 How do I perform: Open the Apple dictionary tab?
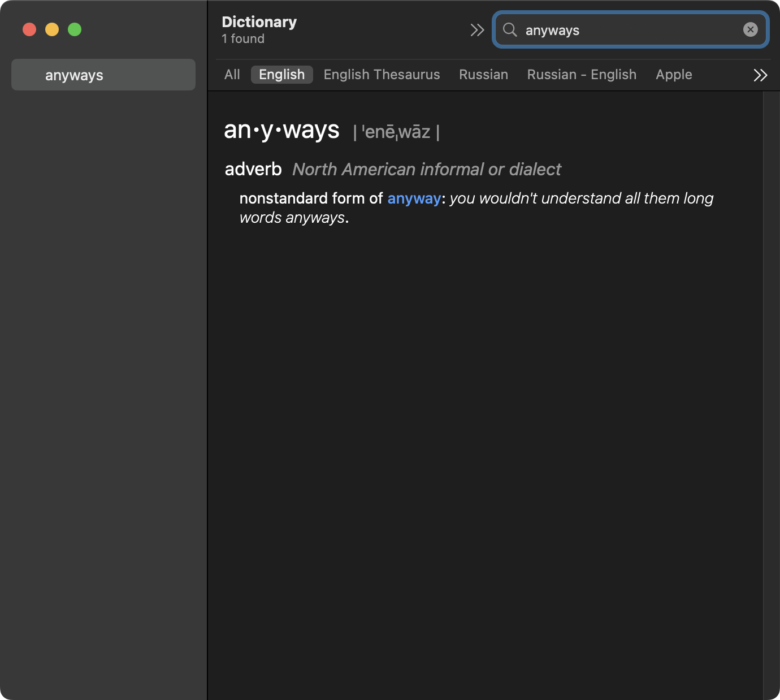pos(674,75)
